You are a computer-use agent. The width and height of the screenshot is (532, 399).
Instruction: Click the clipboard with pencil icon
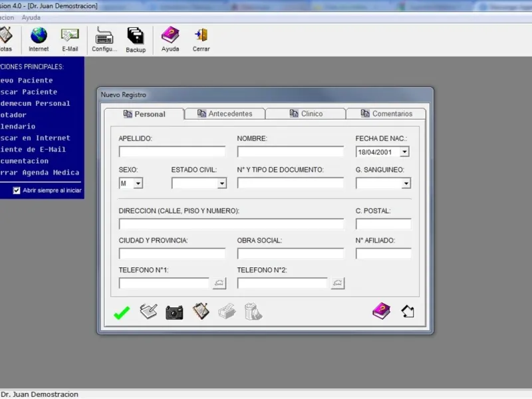(x=201, y=311)
